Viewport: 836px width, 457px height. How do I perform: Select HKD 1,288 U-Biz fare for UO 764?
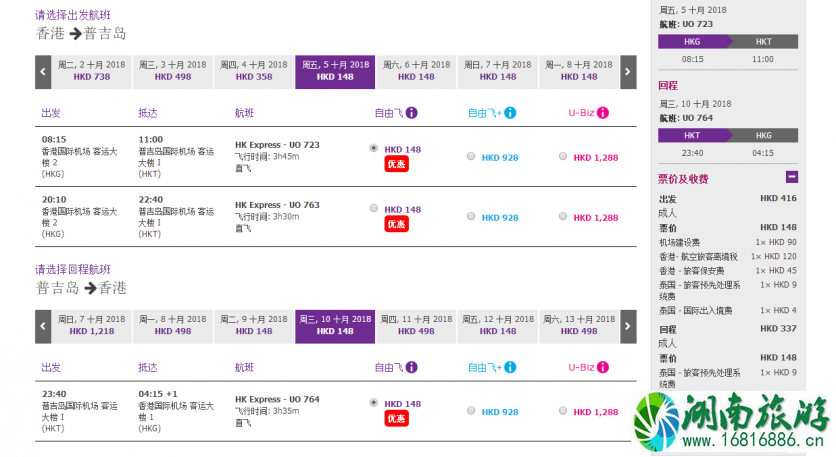[x=563, y=411]
